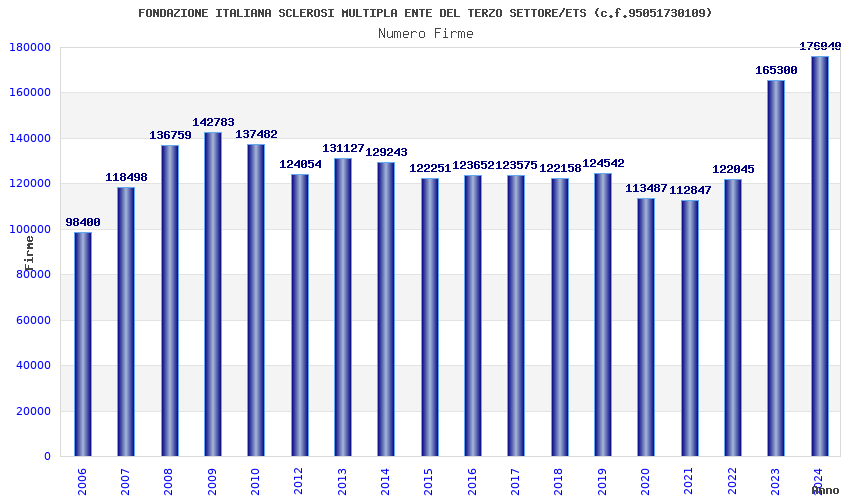Click the value label 122158
850x500 pixels.
[560, 169]
